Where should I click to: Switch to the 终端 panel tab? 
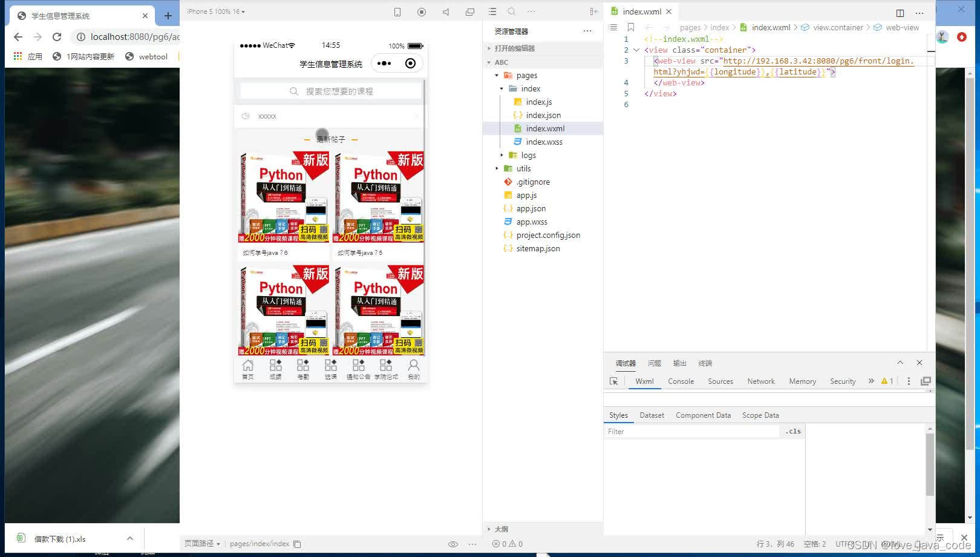coord(705,363)
